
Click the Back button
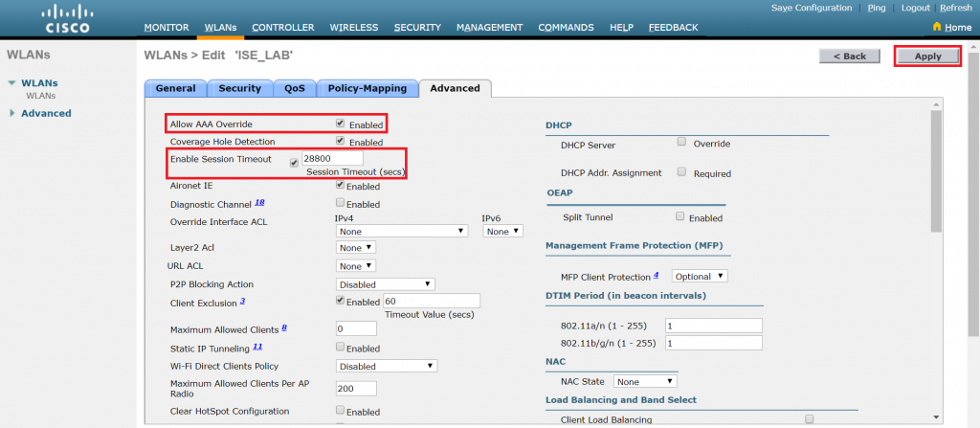coord(849,56)
